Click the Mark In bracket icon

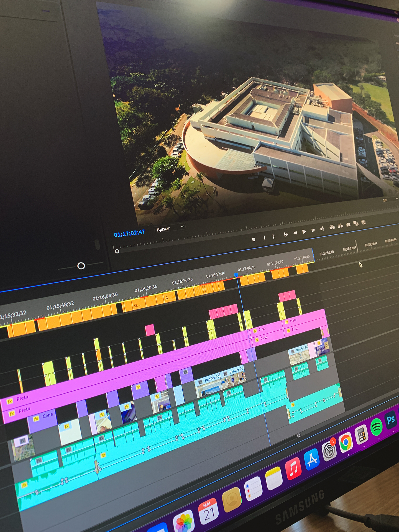265,238
